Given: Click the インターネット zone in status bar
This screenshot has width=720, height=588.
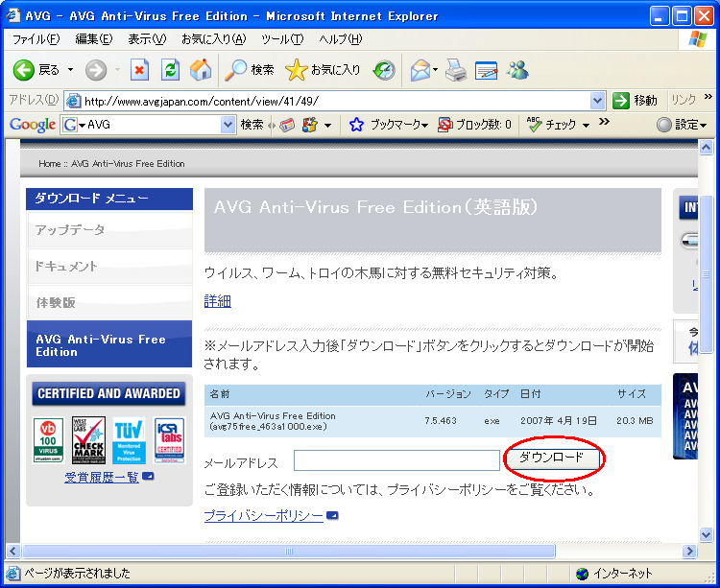Looking at the screenshot, I should 613,574.
